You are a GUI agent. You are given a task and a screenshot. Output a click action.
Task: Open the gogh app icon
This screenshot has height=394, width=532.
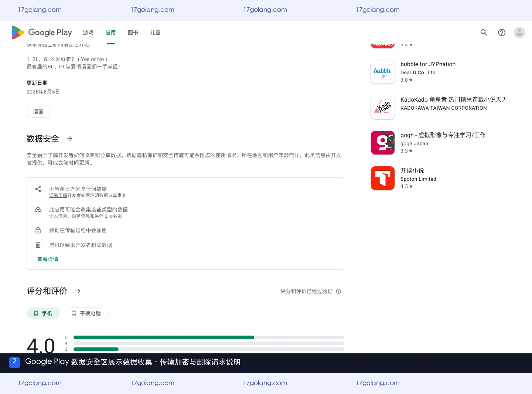(383, 143)
